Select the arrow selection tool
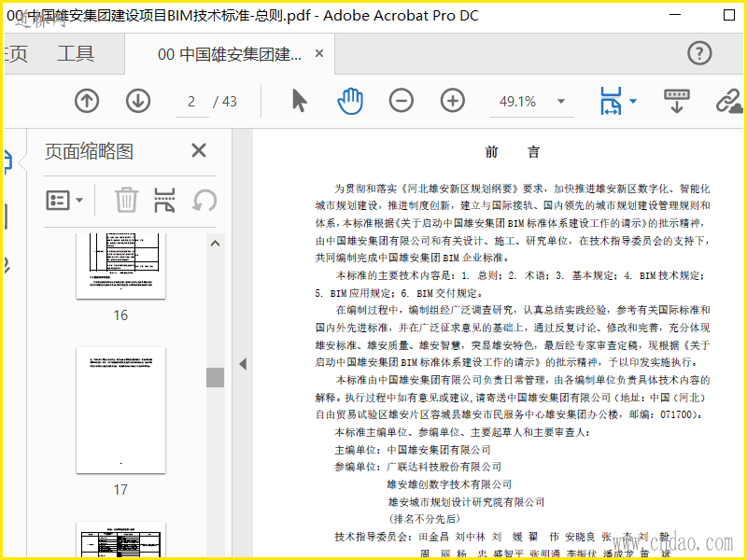747x560 pixels. (x=299, y=101)
